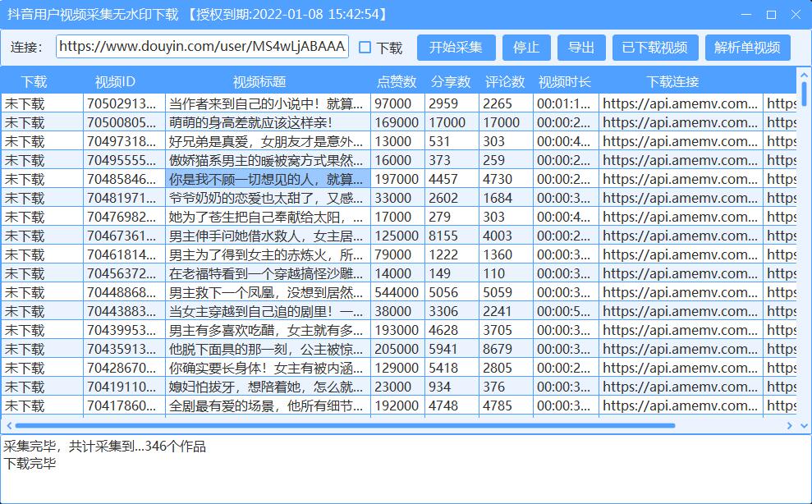Screen dimensions: 812x504
Task: Sort by the 分享数 column header
Action: click(451, 81)
